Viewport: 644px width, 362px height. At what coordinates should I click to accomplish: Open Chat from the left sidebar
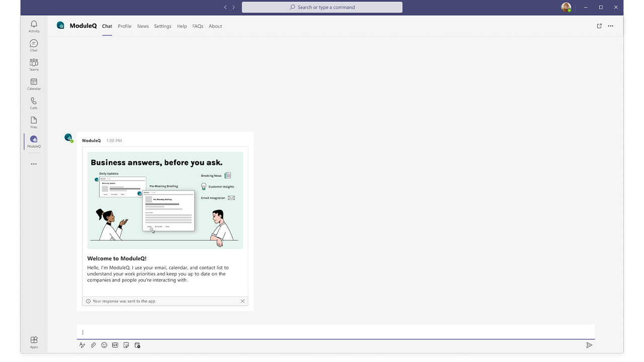34,46
